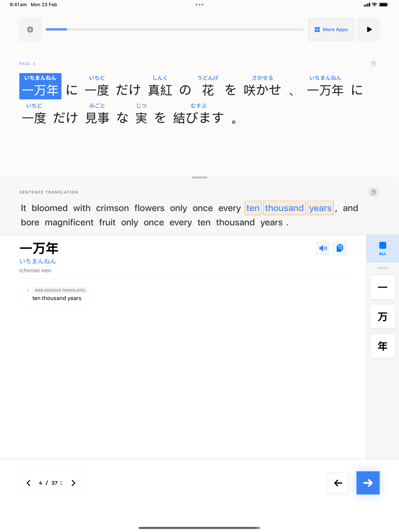The image size is (399, 532).
Task: Go to the previous page chevron
Action: [29, 483]
